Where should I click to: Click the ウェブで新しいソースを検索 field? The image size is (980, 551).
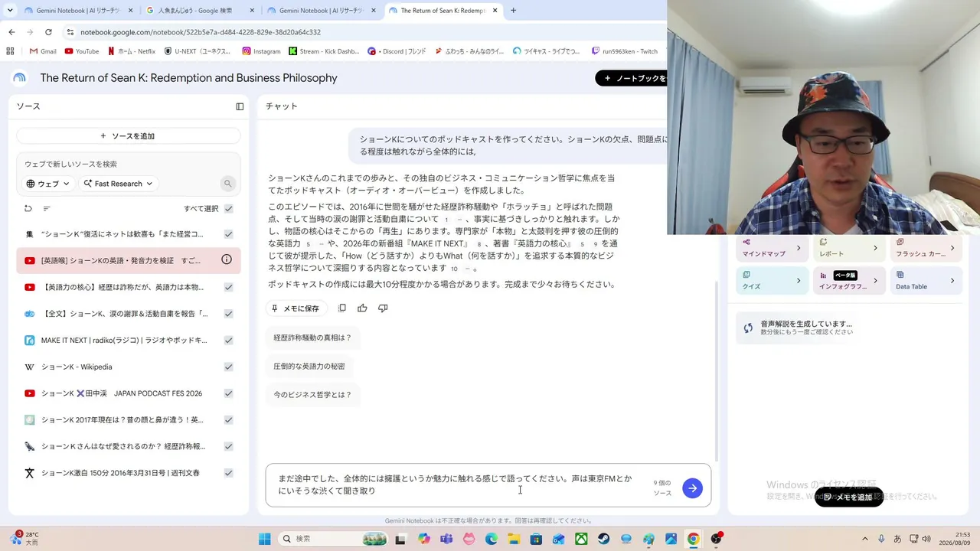coord(129,164)
